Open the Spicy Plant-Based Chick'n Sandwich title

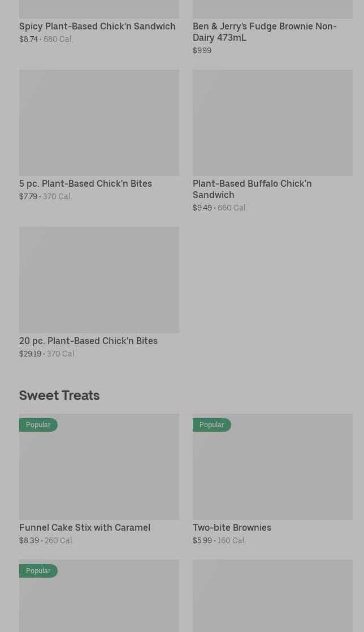click(x=97, y=26)
